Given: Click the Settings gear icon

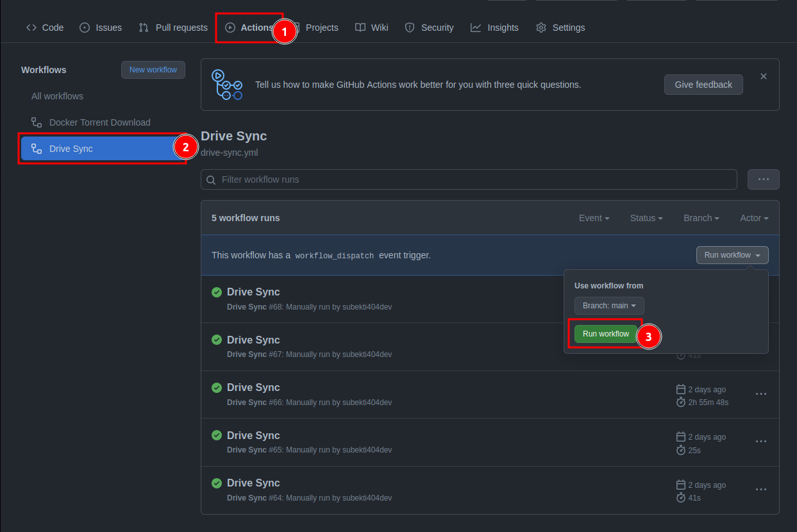Looking at the screenshot, I should (x=541, y=28).
